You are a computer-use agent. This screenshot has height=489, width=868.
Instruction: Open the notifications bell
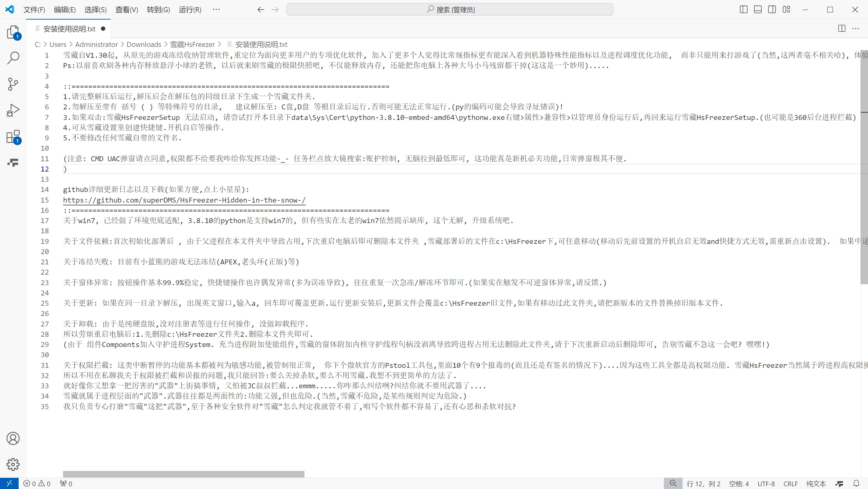pos(856,484)
